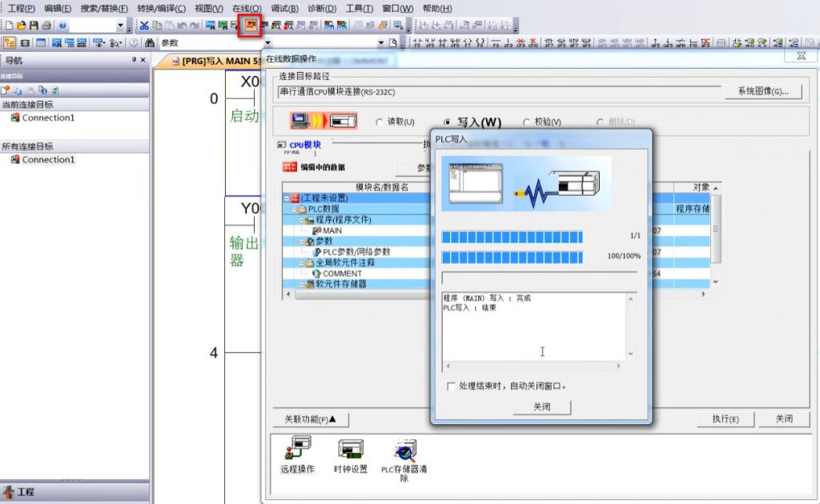Collapse the (工程未设置) tree node
Viewport: 820px width, 504px height.
point(287,198)
